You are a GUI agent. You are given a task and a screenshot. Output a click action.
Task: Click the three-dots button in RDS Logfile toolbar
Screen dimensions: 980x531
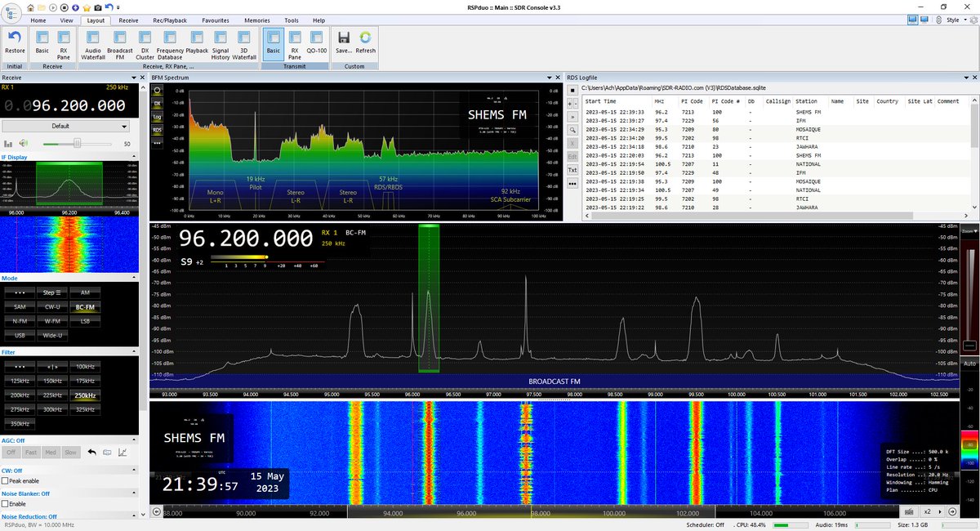[x=572, y=183]
